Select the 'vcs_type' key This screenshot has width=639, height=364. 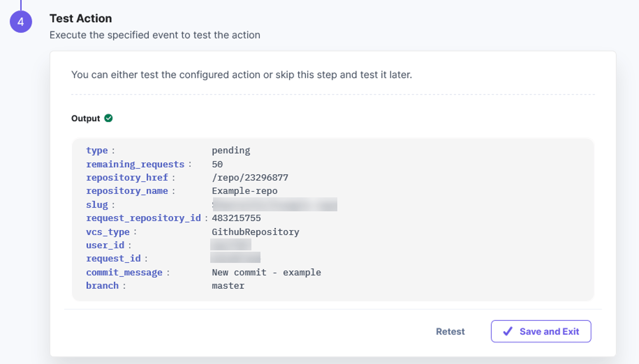pyautogui.click(x=108, y=232)
